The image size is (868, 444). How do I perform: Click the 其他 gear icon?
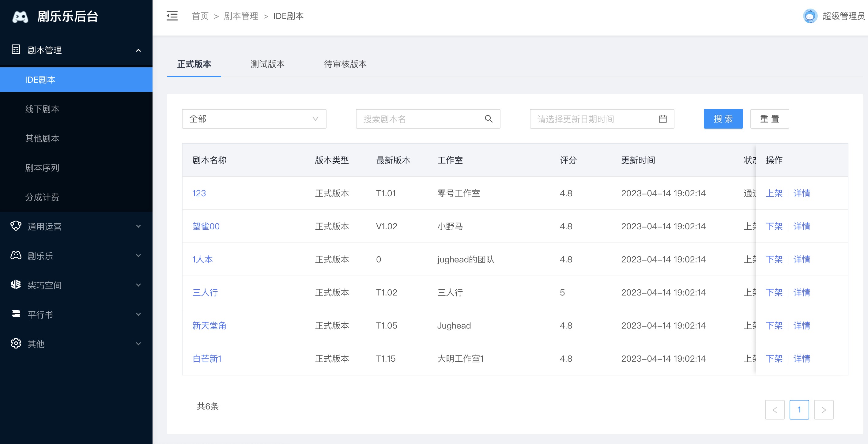pos(16,343)
